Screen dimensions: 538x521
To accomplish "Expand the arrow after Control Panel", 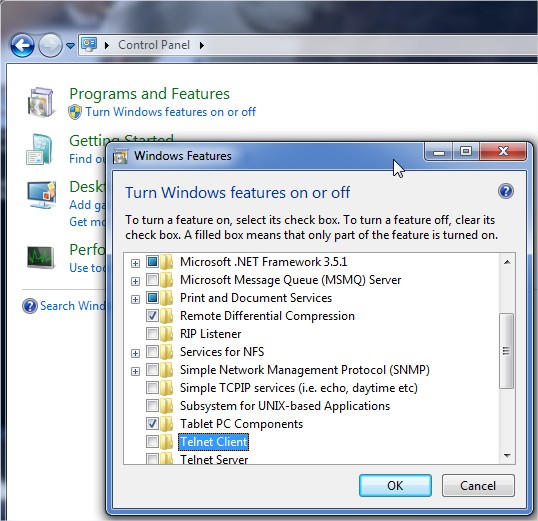I will [x=202, y=45].
